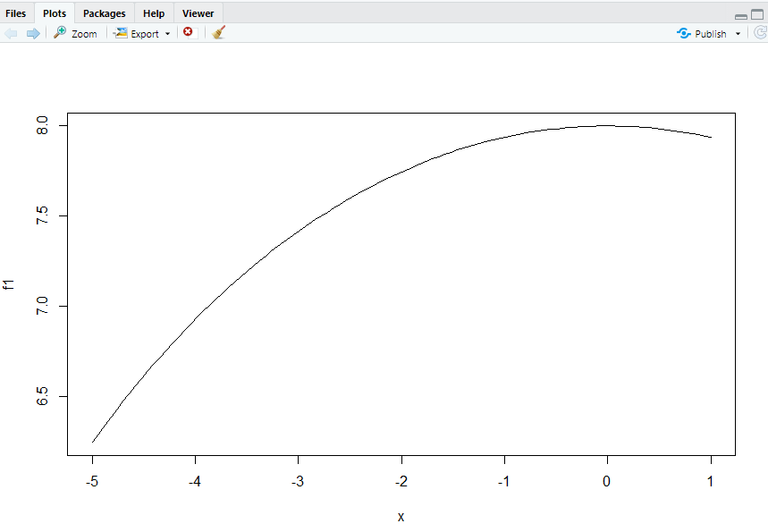
Task: Expand the Export dropdown arrow
Action: point(167,34)
